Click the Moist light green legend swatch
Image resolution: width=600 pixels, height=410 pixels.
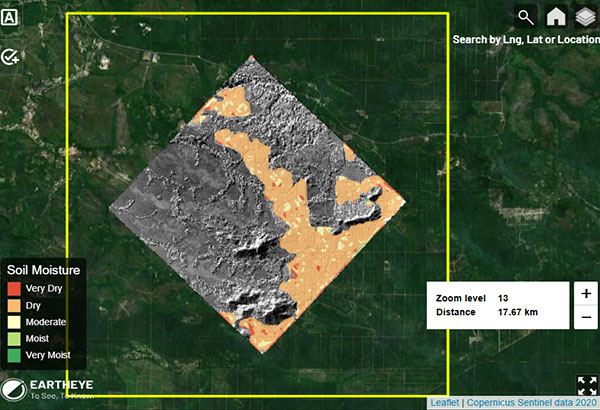click(x=14, y=339)
